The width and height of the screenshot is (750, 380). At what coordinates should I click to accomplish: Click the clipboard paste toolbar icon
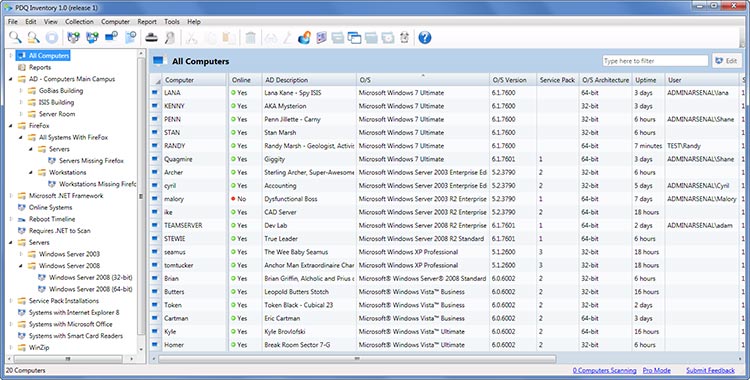coord(229,37)
